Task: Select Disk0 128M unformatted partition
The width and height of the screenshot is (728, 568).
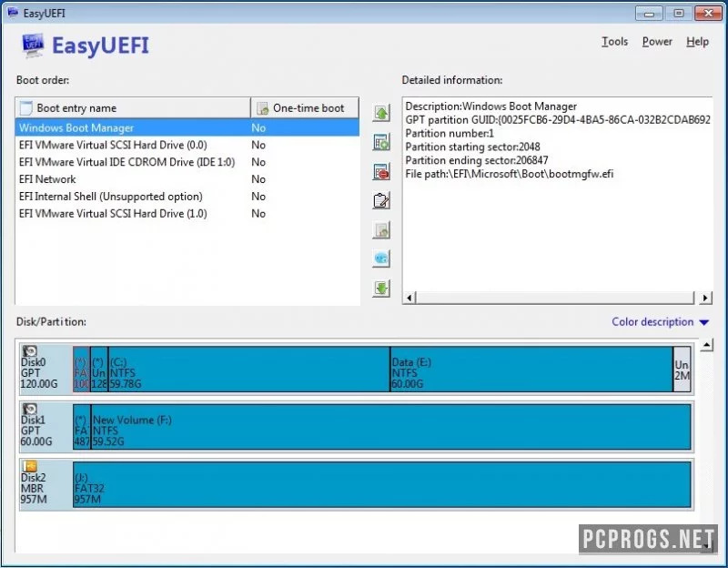Action: (99, 370)
